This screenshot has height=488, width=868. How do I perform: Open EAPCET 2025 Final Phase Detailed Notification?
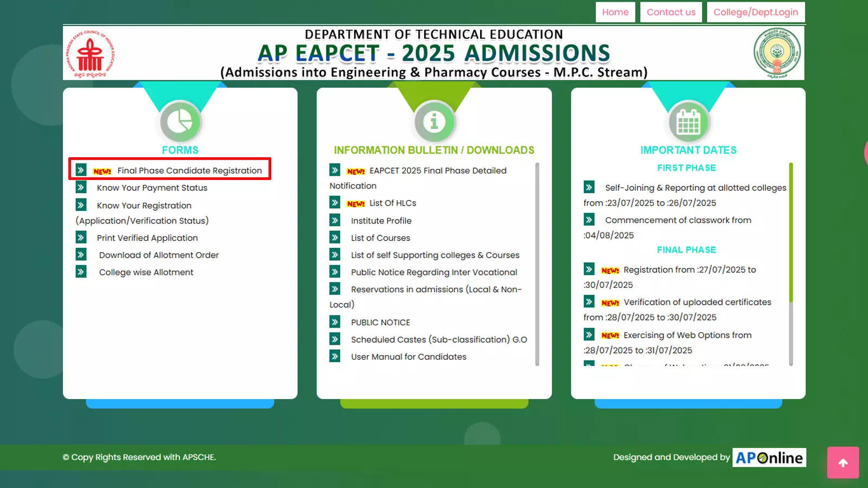[x=418, y=178]
